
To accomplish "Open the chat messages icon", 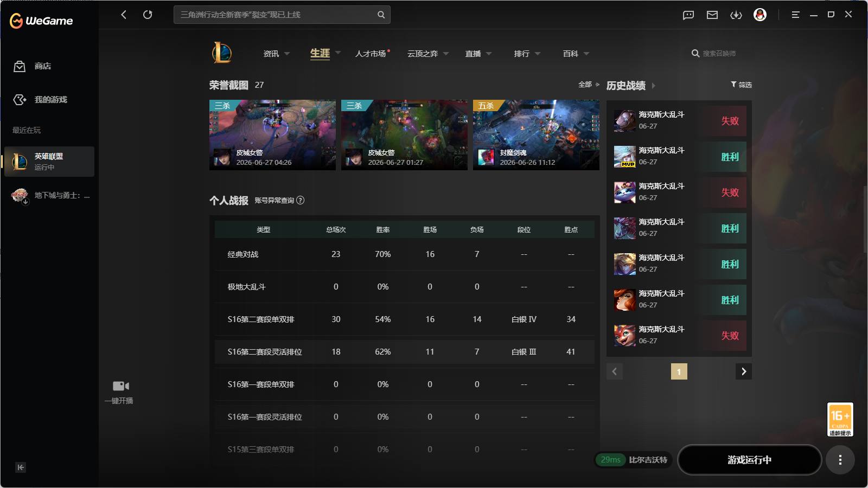I will pyautogui.click(x=688, y=15).
